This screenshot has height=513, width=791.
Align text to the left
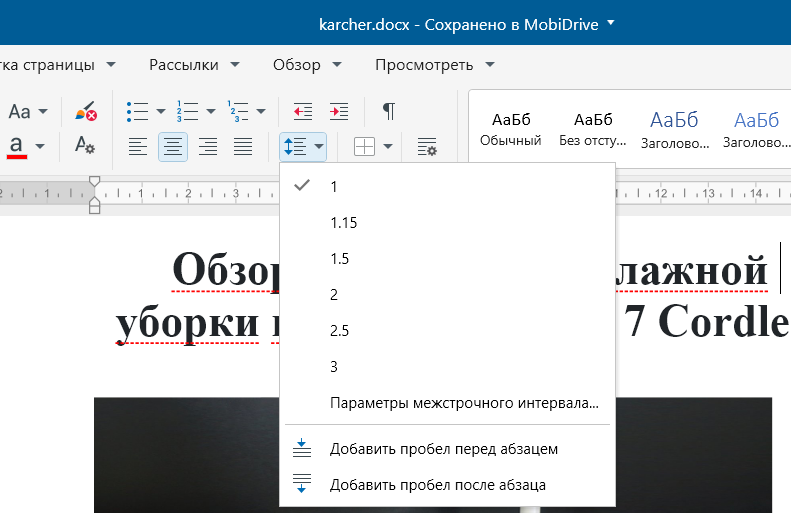[x=138, y=147]
